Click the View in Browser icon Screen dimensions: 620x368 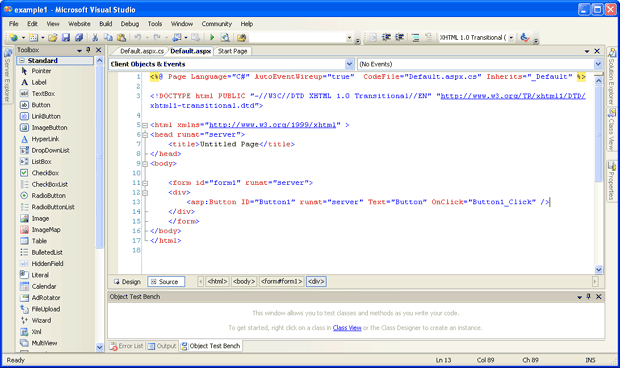pyautogui.click(x=225, y=38)
